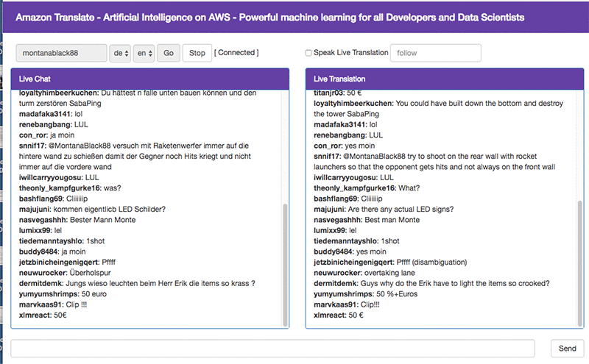This screenshot has width=589, height=364.
Task: Click the Live Translation panel header
Action: click(445, 79)
